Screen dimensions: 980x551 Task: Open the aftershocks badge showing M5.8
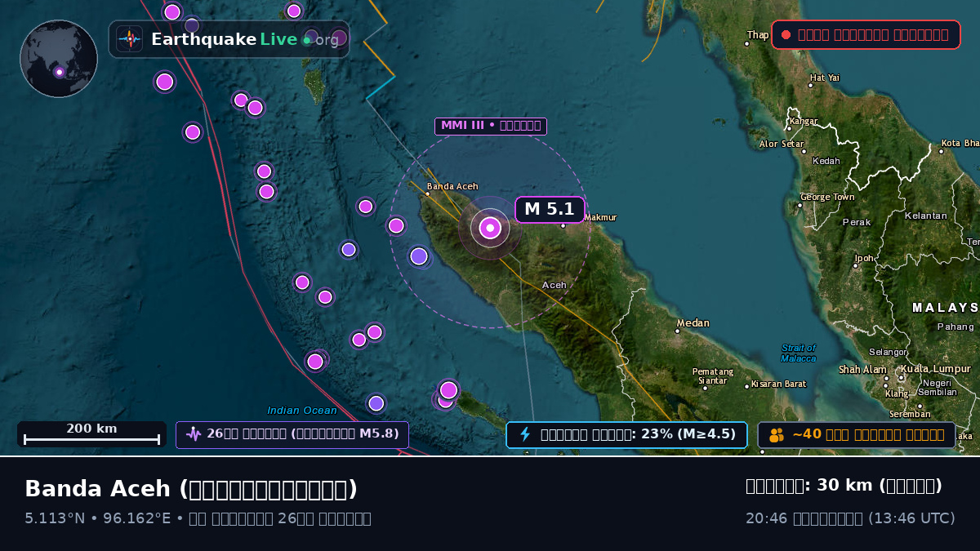pyautogui.click(x=292, y=434)
